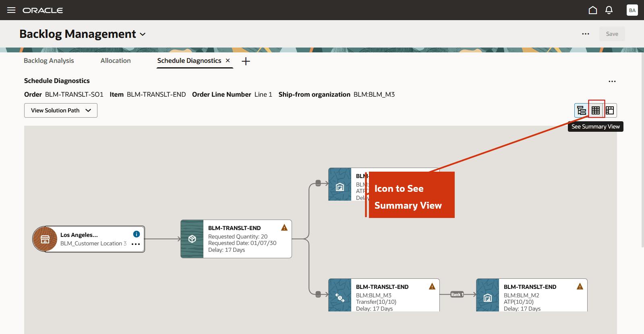
Task: Add a new tab with plus icon
Action: (246, 61)
